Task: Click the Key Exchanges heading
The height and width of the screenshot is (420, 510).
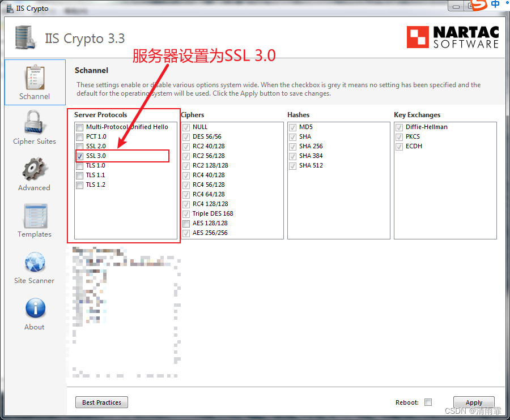Action: tap(417, 115)
